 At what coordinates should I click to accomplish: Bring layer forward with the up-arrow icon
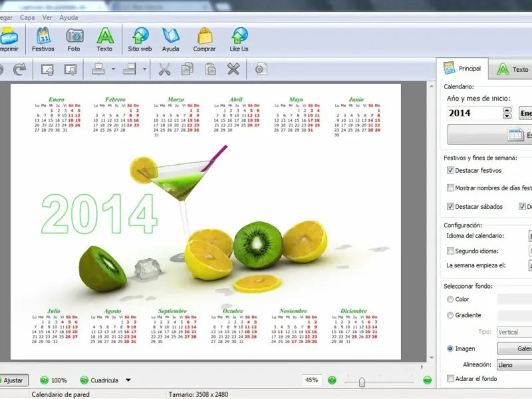[47, 69]
